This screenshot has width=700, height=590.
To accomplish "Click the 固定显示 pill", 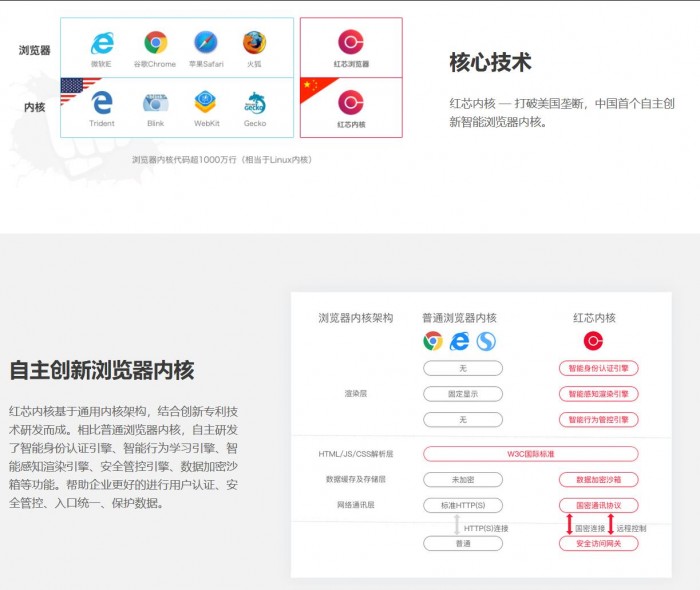I will click(463, 394).
